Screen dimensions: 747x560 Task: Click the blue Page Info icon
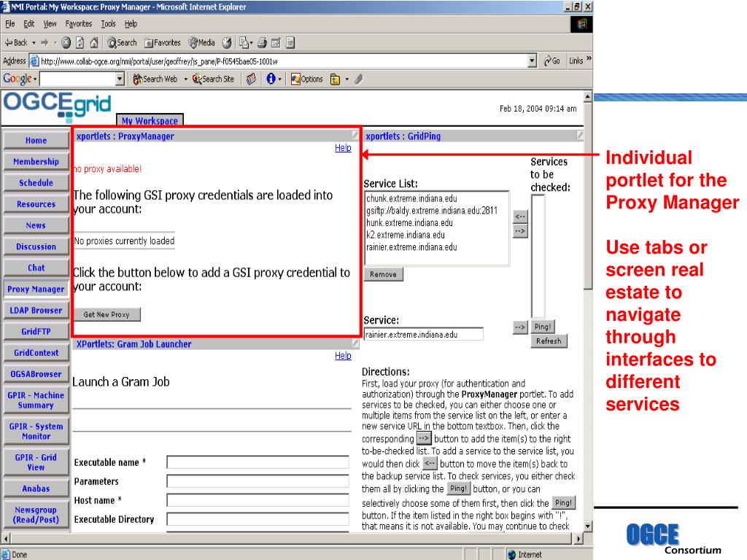[271, 79]
